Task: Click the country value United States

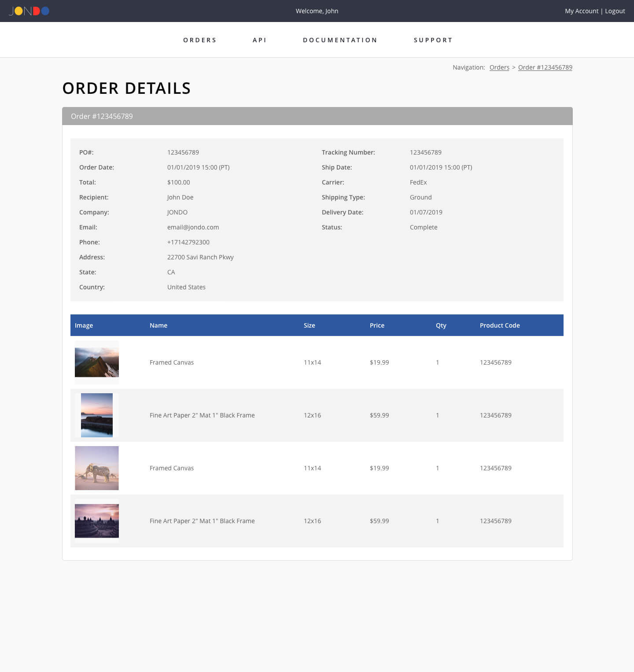Action: pyautogui.click(x=186, y=287)
